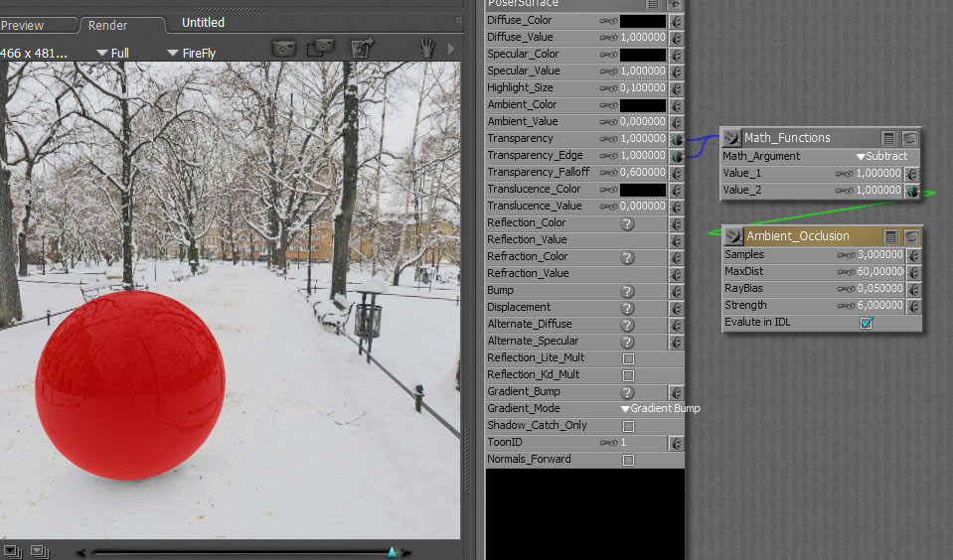Click the Specular_Color black swatch

click(x=643, y=55)
